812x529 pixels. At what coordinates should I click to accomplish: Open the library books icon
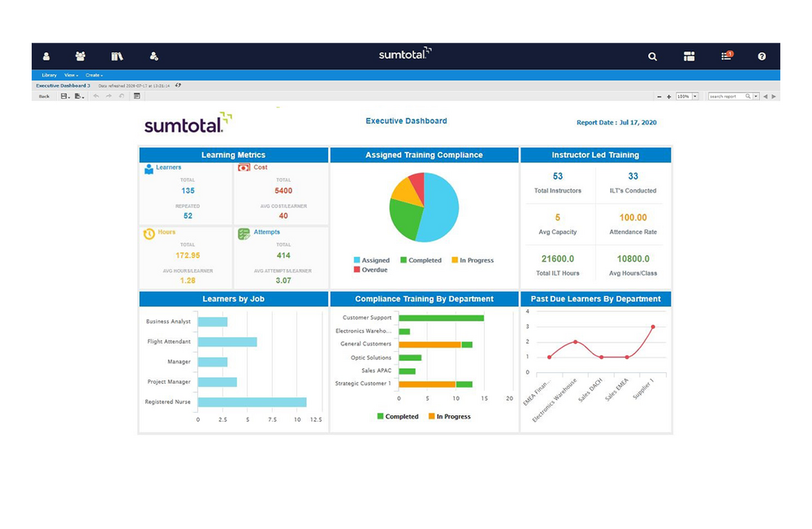[117, 56]
